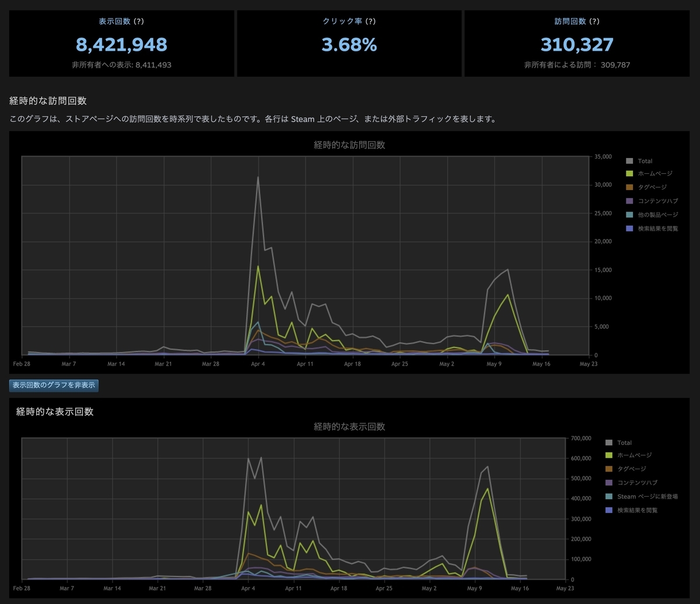The image size is (700, 604).
Task: Select 他の製品ページ legend entry
Action: (658, 215)
